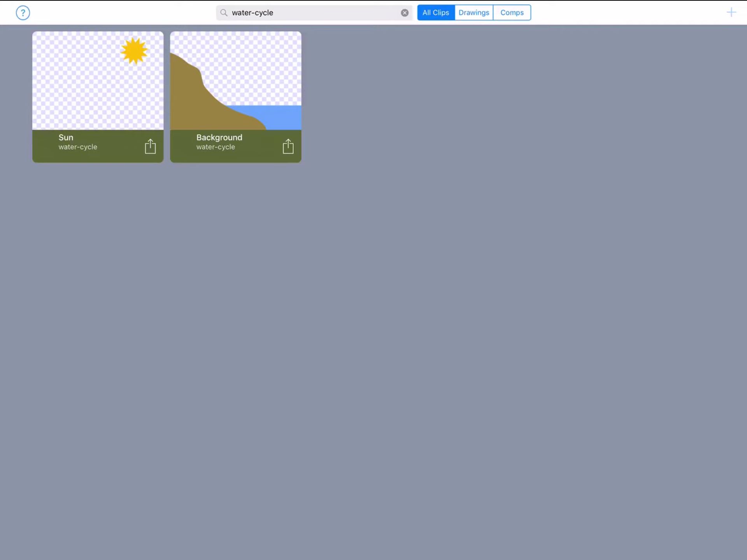Click the Background clip title label
Viewport: 747px width, 560px height.
coord(219,137)
